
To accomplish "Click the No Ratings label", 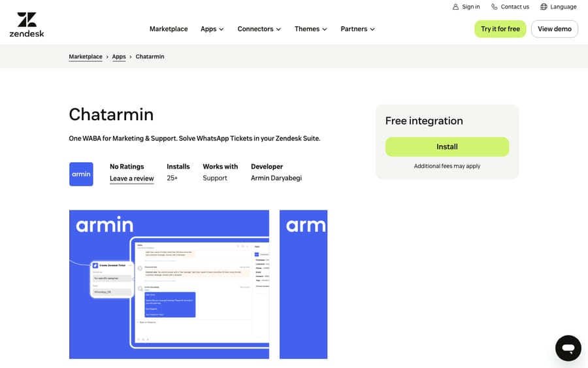I will tap(127, 167).
